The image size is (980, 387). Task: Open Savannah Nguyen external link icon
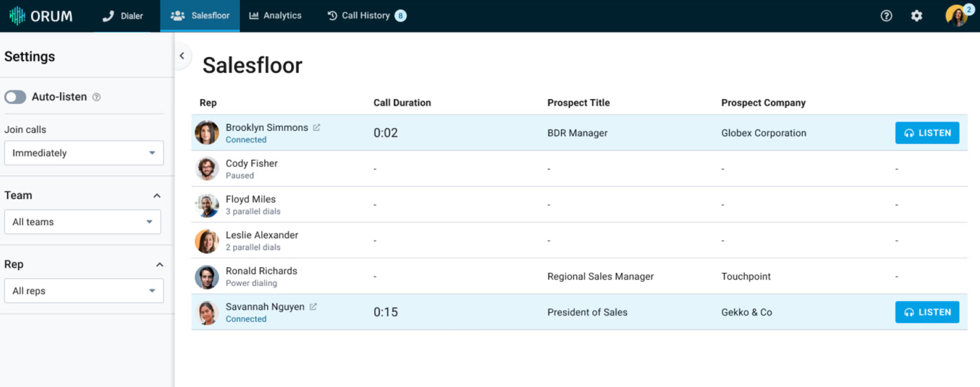(x=313, y=307)
